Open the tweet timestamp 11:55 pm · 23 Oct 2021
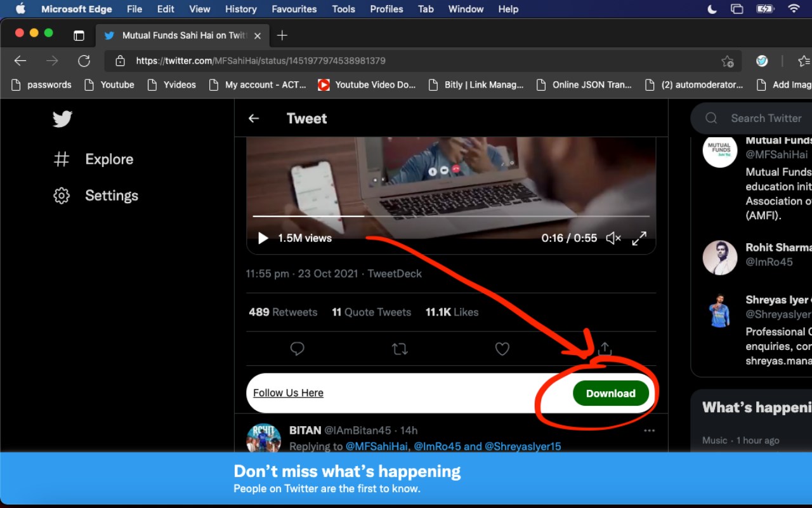The image size is (812, 508). 303,274
